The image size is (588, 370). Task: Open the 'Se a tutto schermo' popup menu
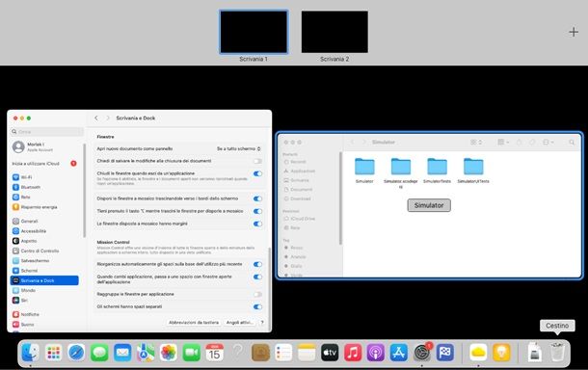coord(238,148)
